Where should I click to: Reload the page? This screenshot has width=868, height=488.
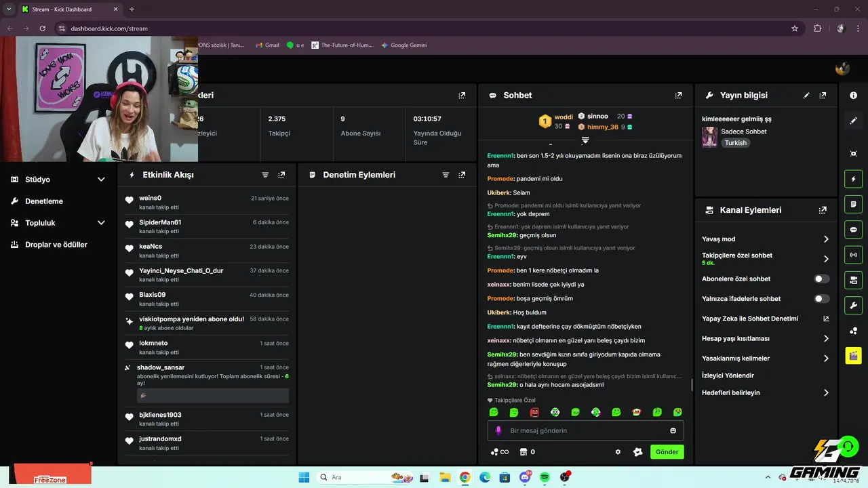point(42,28)
